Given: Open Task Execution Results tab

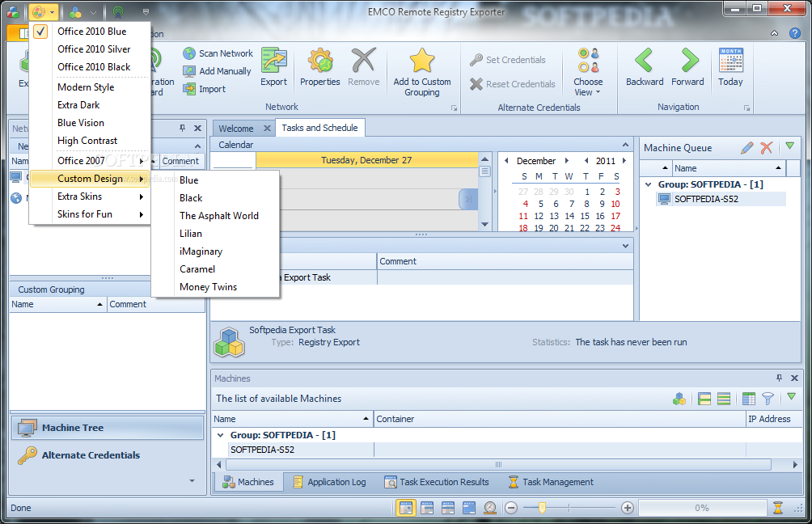Looking at the screenshot, I should coord(437,482).
